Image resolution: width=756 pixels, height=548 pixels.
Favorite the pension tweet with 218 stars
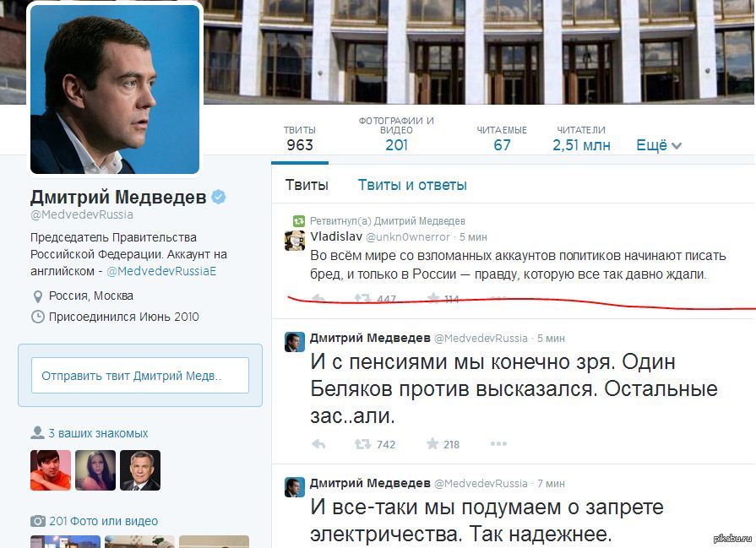pyautogui.click(x=443, y=444)
